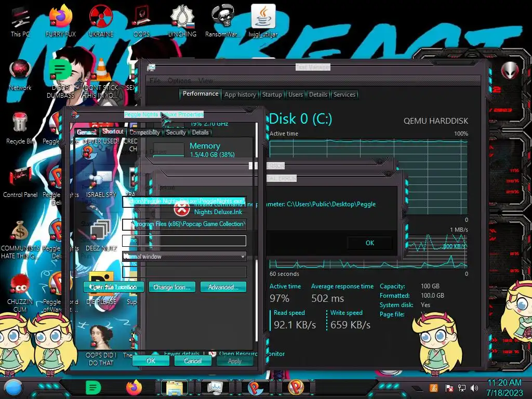Click the Change Icon... button
532x399 pixels.
pos(171,287)
